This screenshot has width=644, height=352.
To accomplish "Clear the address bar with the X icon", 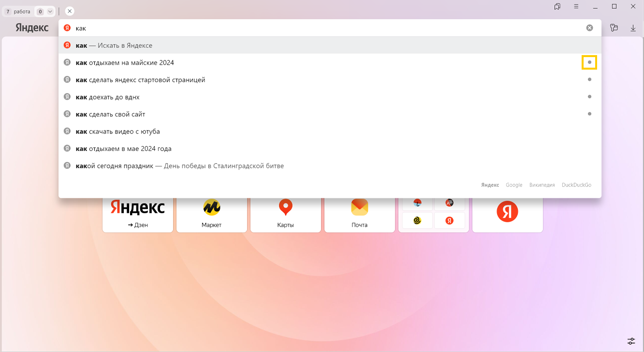I will pos(589,28).
